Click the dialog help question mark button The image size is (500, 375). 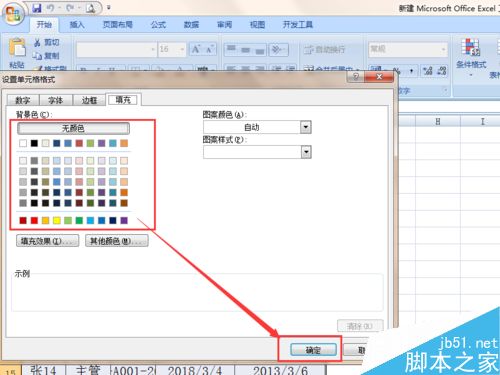tap(356, 77)
